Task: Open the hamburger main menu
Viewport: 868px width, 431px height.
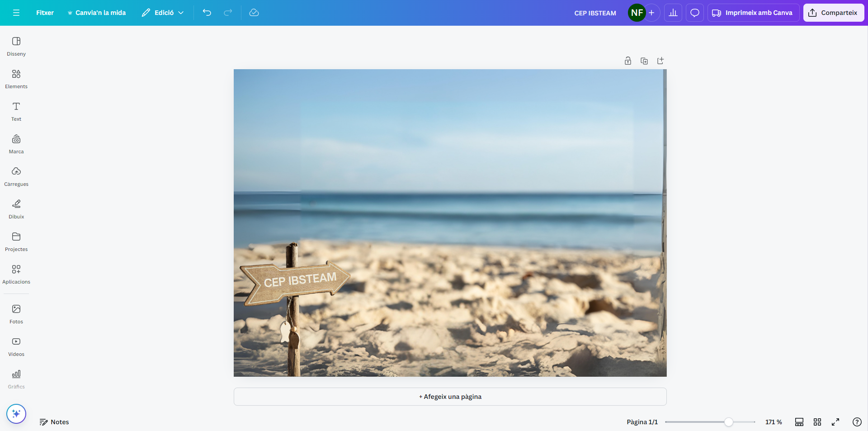Action: click(x=16, y=13)
